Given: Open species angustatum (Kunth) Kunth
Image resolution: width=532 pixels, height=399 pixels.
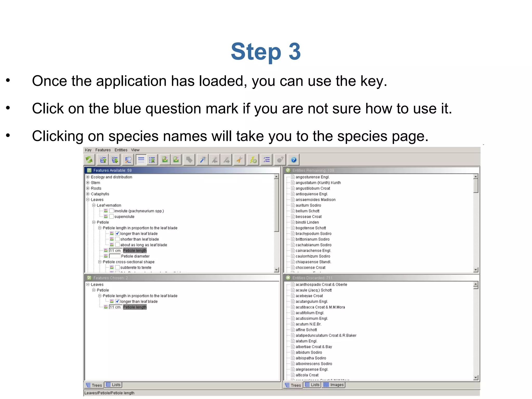Looking at the screenshot, I should click(x=318, y=183).
